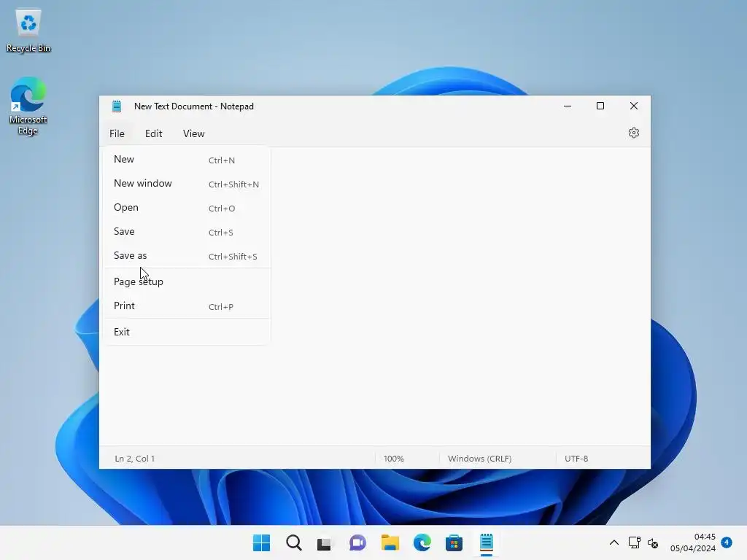
Task: Choose Print from File menu
Action: (187, 306)
